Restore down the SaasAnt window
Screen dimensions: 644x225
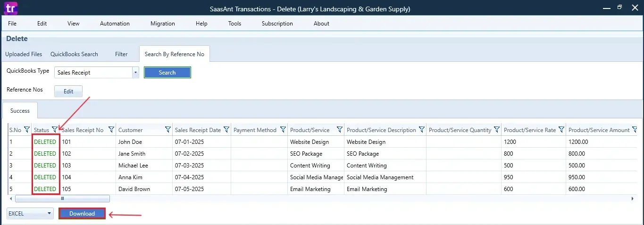tap(620, 8)
